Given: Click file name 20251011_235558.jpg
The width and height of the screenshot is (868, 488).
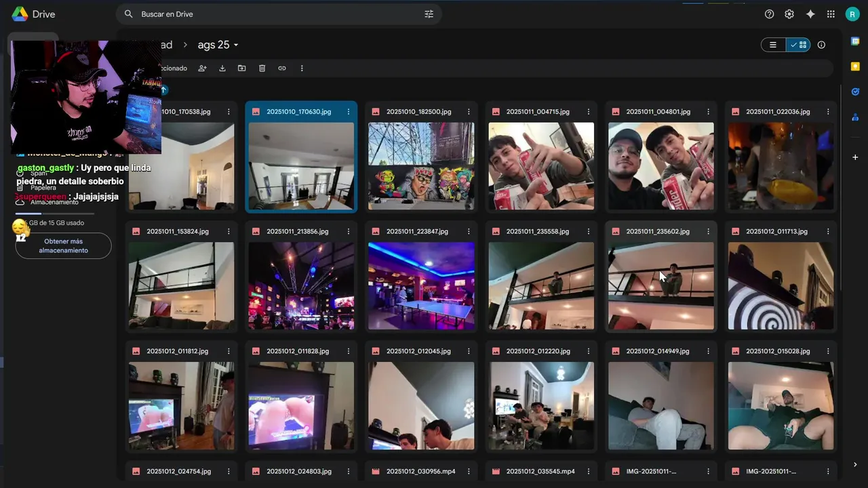Looking at the screenshot, I should tap(538, 232).
